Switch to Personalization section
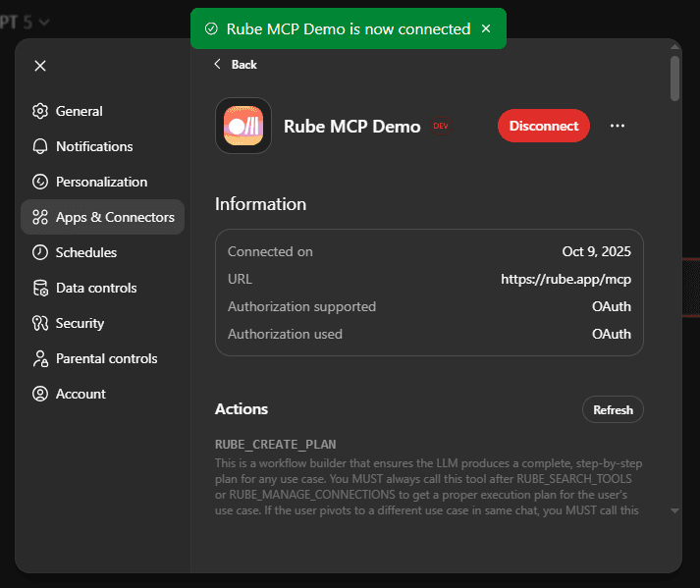 [103, 182]
